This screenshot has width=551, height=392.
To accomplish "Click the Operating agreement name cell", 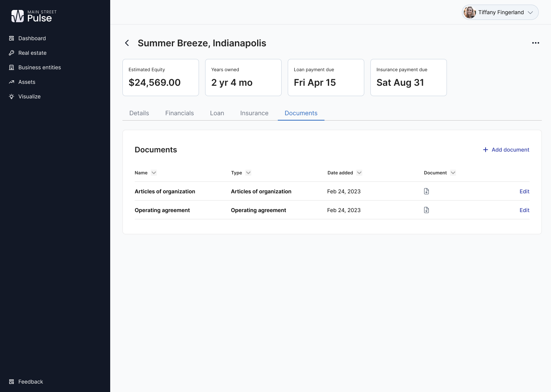I will tap(162, 210).
